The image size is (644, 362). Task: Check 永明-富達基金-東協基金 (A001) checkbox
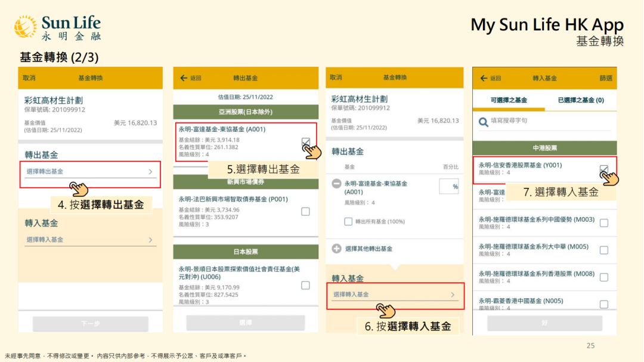(305, 142)
